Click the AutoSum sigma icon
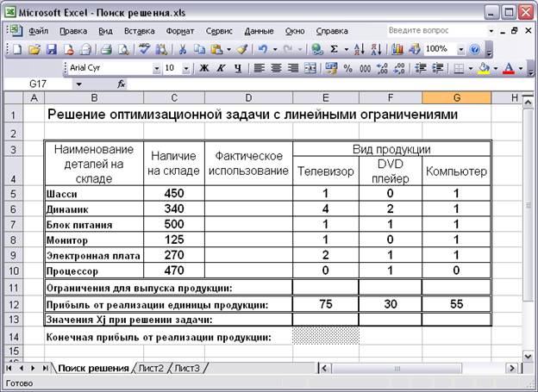The height and width of the screenshot is (392, 538). point(335,49)
